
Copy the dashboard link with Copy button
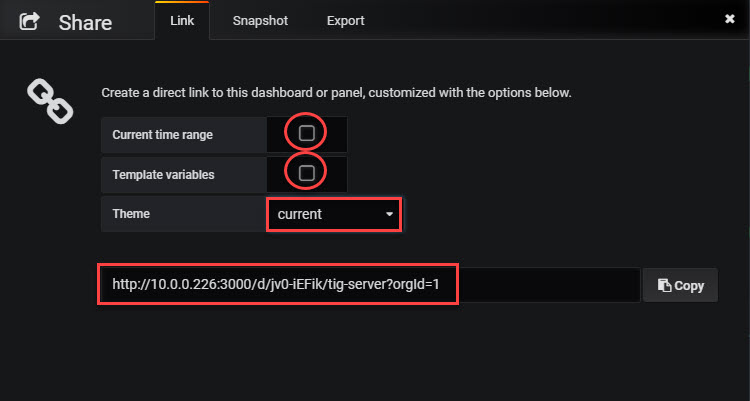click(x=680, y=285)
